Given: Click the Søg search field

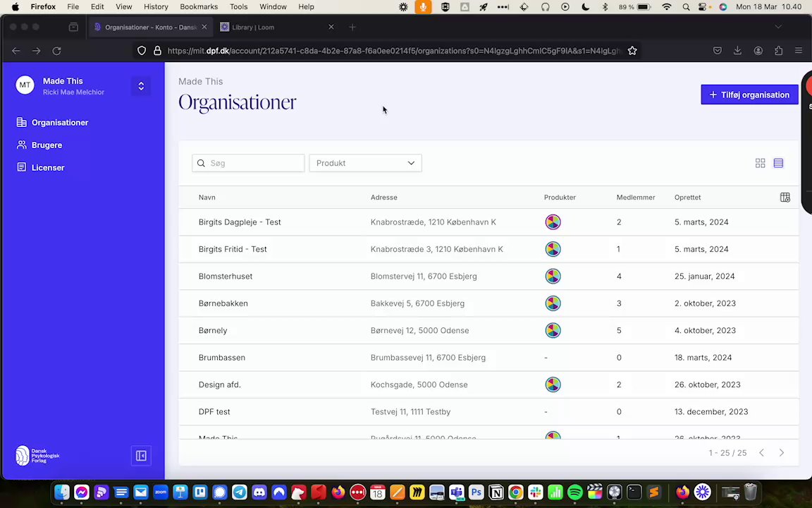Looking at the screenshot, I should 248,163.
